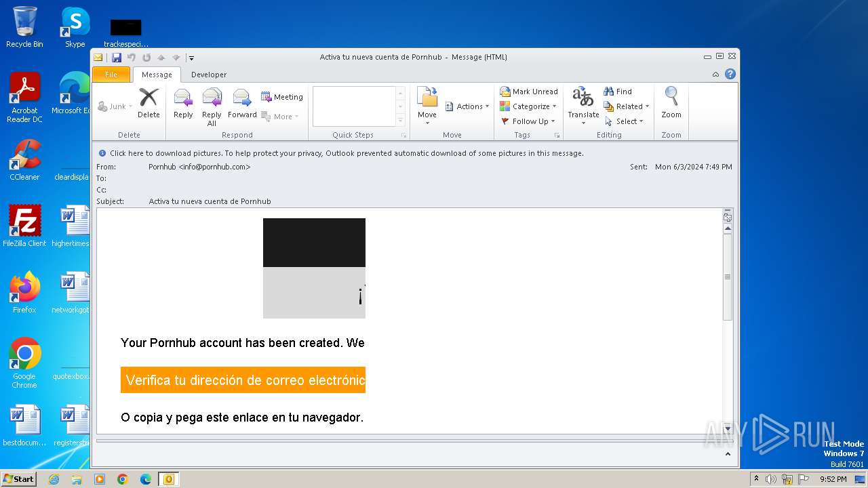This screenshot has height=488, width=868.
Task: Click the sender Pornhub info address
Action: [x=199, y=167]
